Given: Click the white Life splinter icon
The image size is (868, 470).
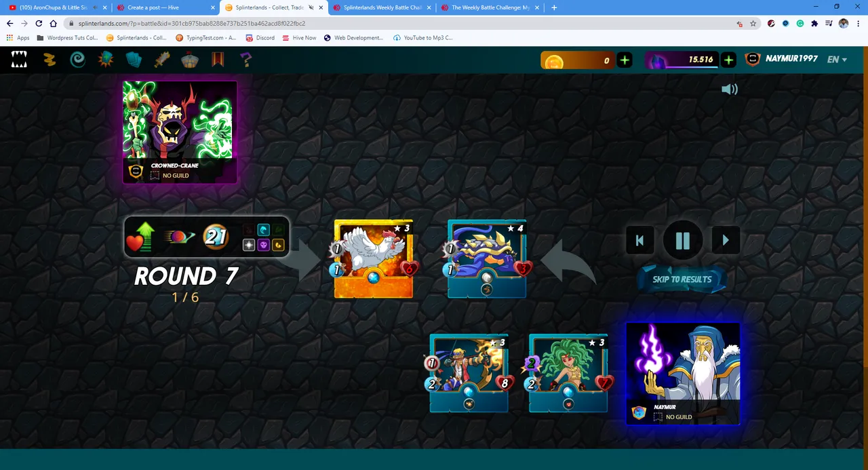Looking at the screenshot, I should pos(249,245).
